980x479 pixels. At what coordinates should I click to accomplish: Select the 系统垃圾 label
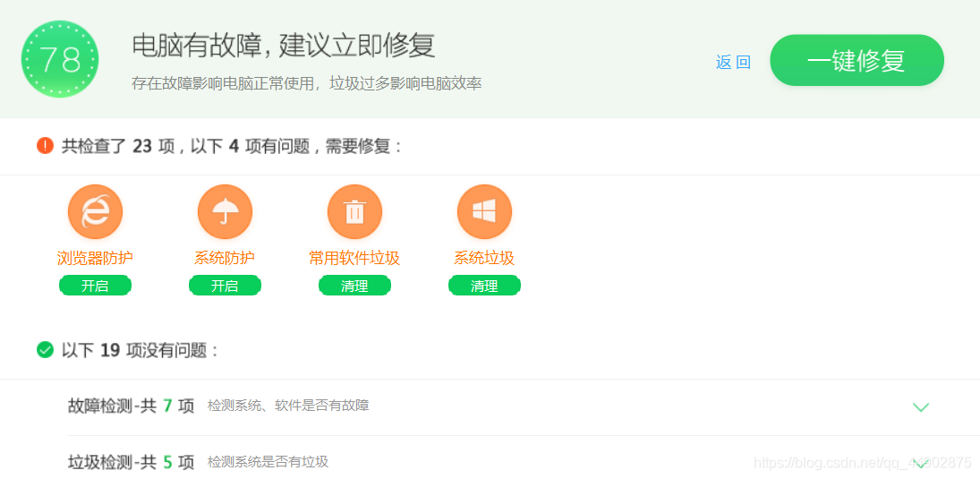point(484,258)
